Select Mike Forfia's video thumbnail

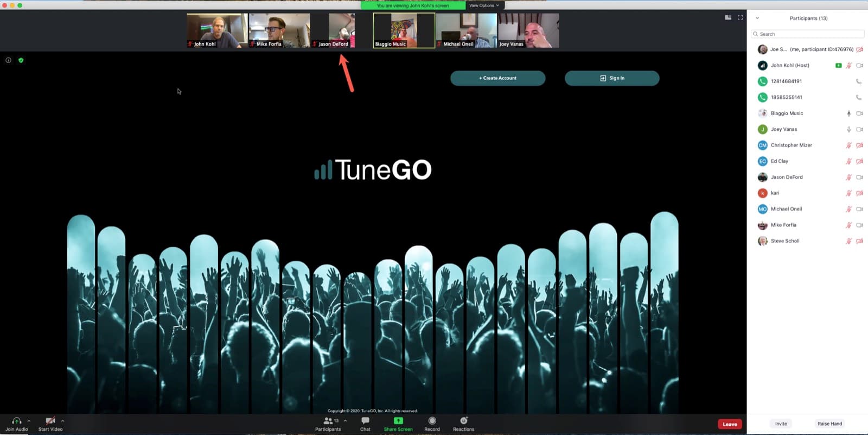pos(279,30)
